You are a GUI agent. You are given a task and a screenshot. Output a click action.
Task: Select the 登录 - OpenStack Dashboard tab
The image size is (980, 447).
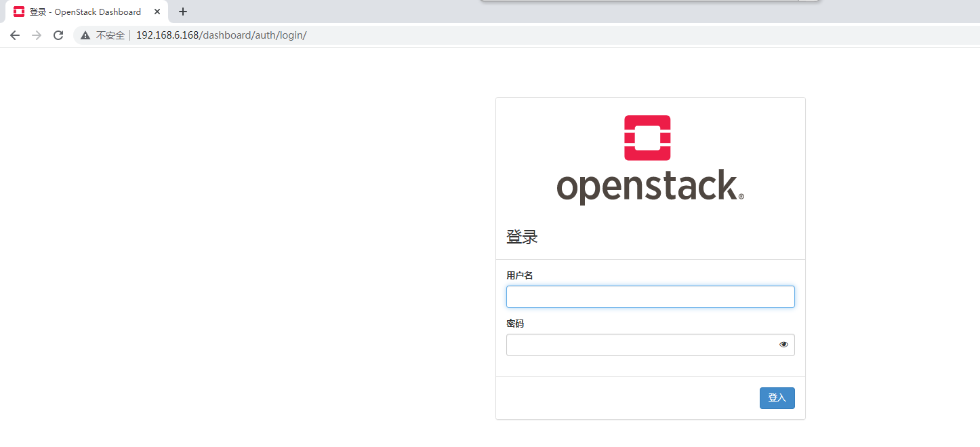pyautogui.click(x=87, y=12)
